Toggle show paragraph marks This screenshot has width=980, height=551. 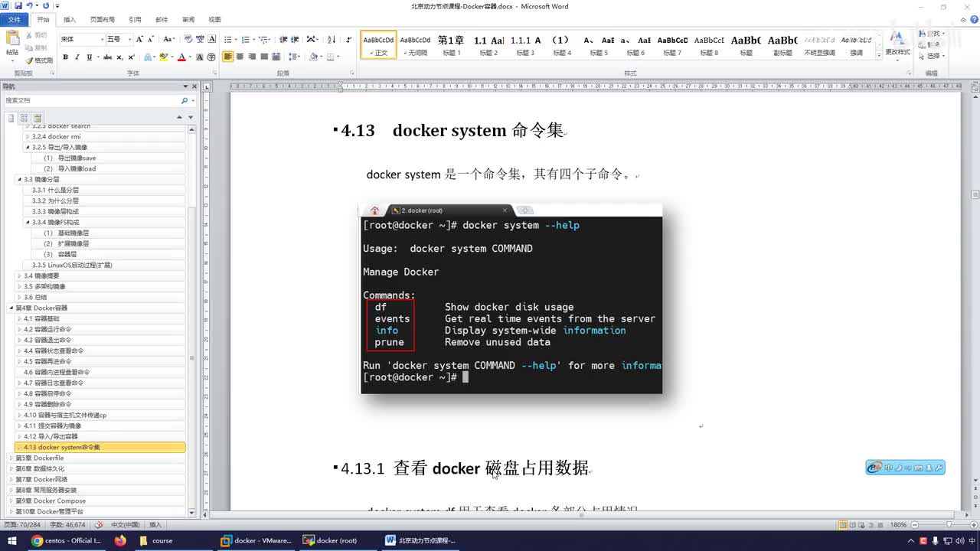[x=349, y=39]
